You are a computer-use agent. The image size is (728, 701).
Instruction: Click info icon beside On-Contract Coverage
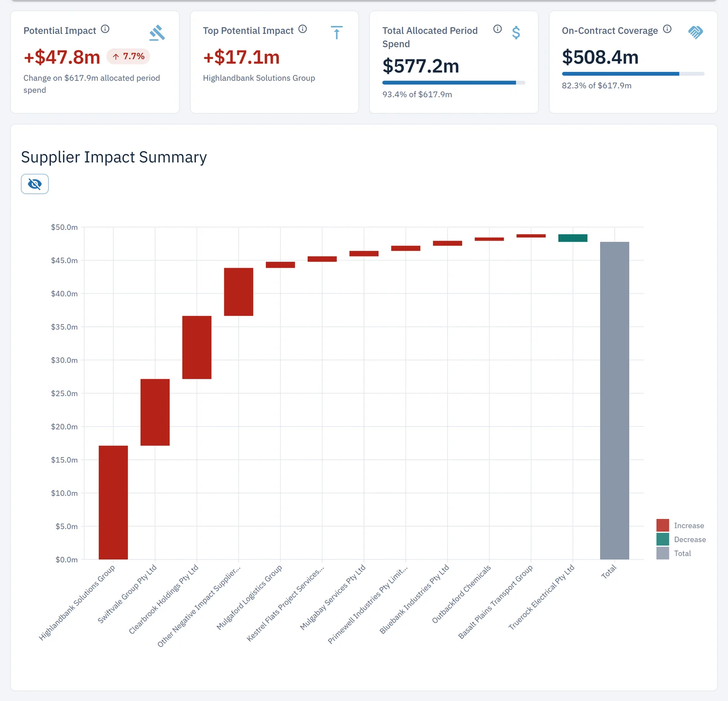[667, 29]
